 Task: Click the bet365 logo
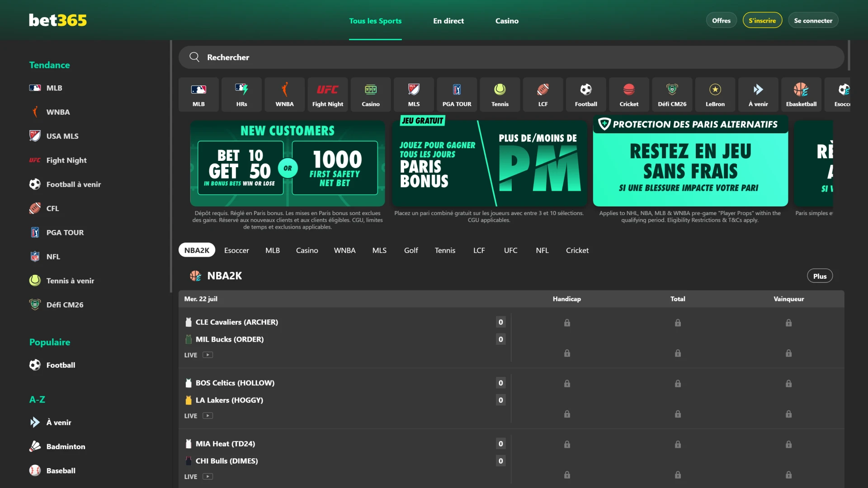click(58, 20)
